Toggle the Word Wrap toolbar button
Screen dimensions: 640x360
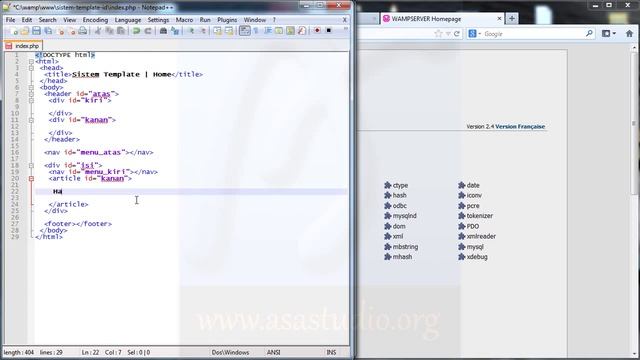pos(244,31)
